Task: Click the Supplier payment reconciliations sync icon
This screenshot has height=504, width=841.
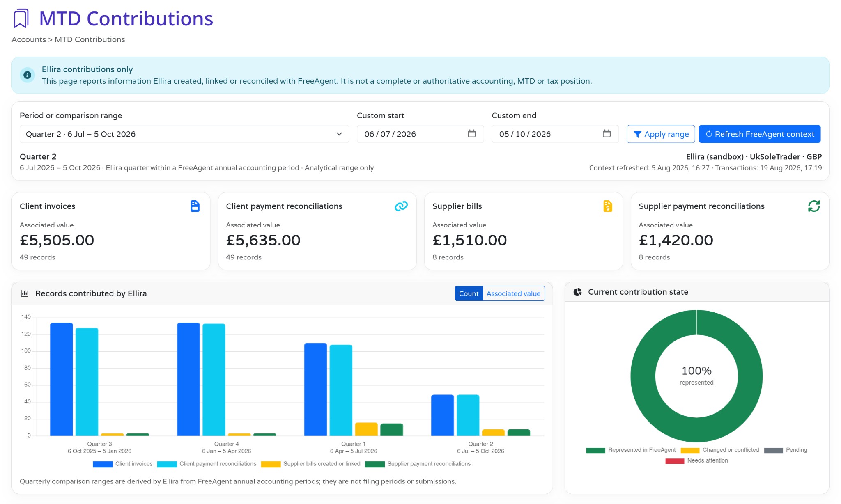Action: (x=814, y=206)
